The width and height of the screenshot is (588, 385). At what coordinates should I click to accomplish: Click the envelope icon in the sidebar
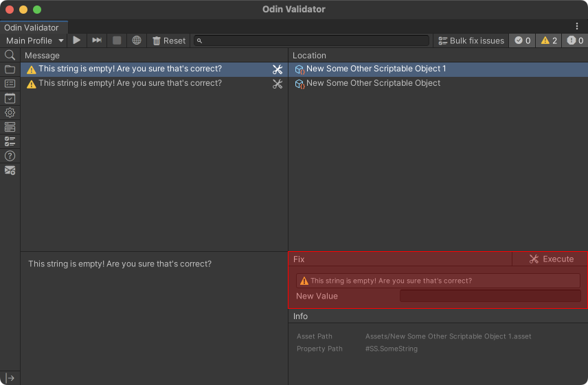10,170
